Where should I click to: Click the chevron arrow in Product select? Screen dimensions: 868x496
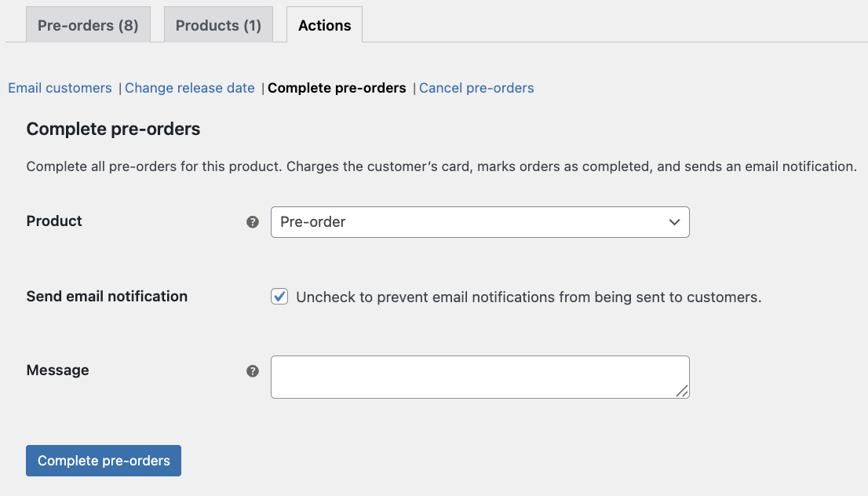coord(674,222)
